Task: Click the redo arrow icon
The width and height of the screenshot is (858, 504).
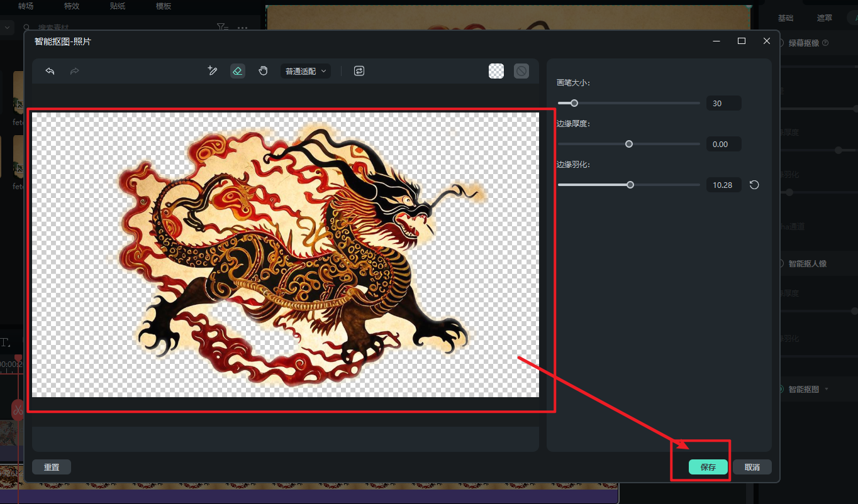Action: tap(74, 71)
